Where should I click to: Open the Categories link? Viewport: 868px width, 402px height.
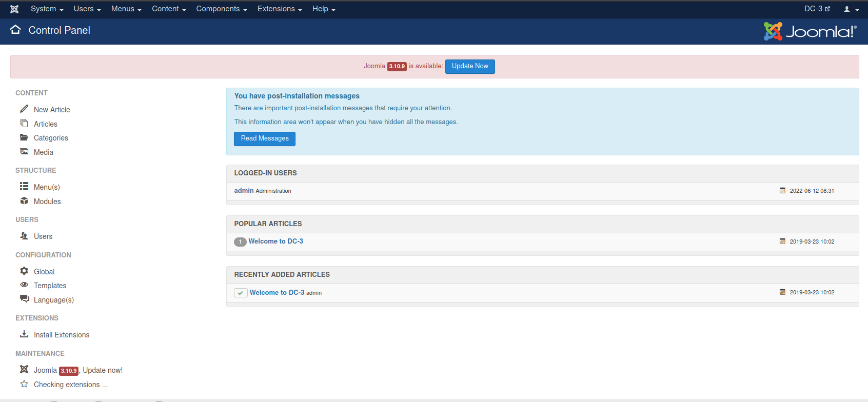(x=51, y=138)
